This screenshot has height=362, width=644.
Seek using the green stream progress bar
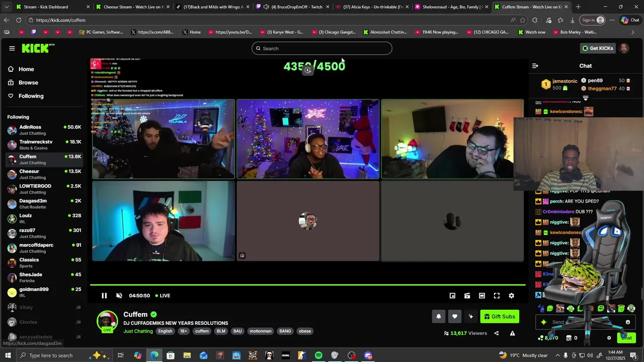tap(308, 285)
